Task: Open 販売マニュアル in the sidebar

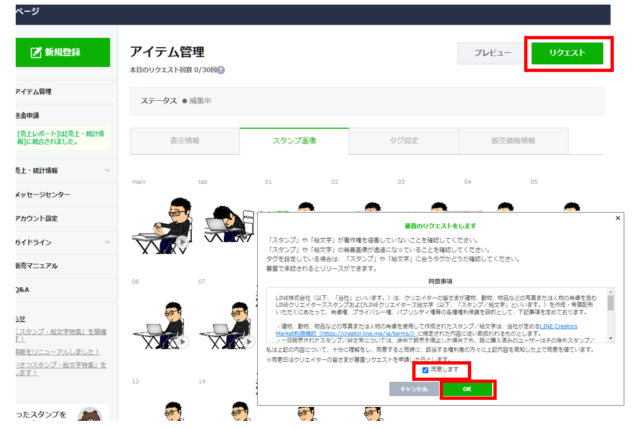Action: point(37,266)
